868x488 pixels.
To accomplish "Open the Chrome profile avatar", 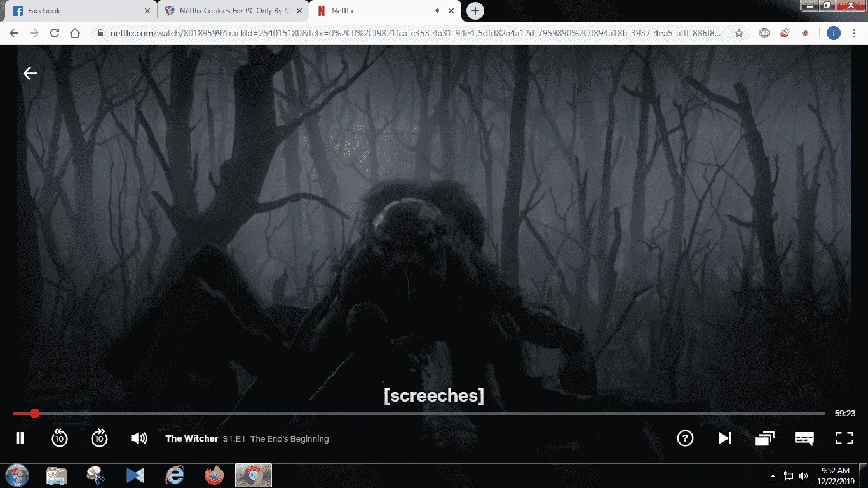I will (833, 33).
